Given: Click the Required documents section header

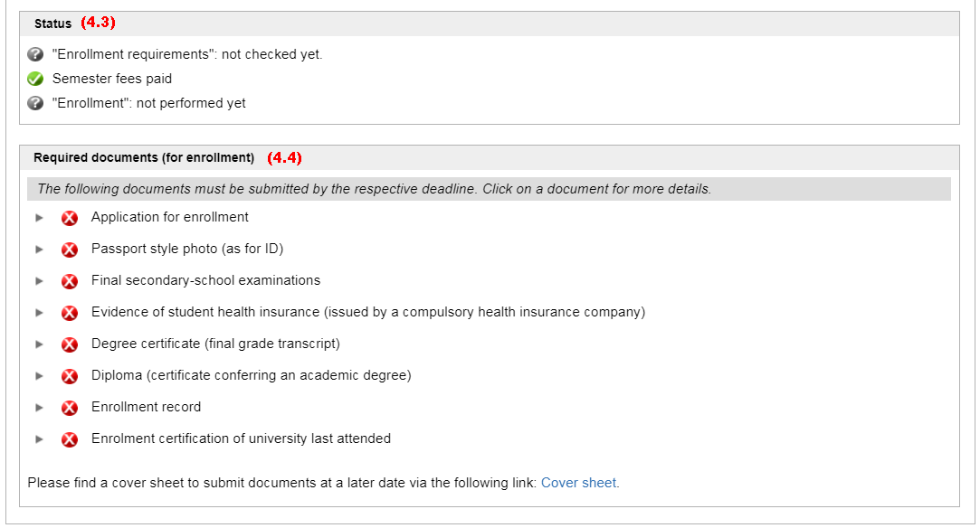Looking at the screenshot, I should point(144,157).
